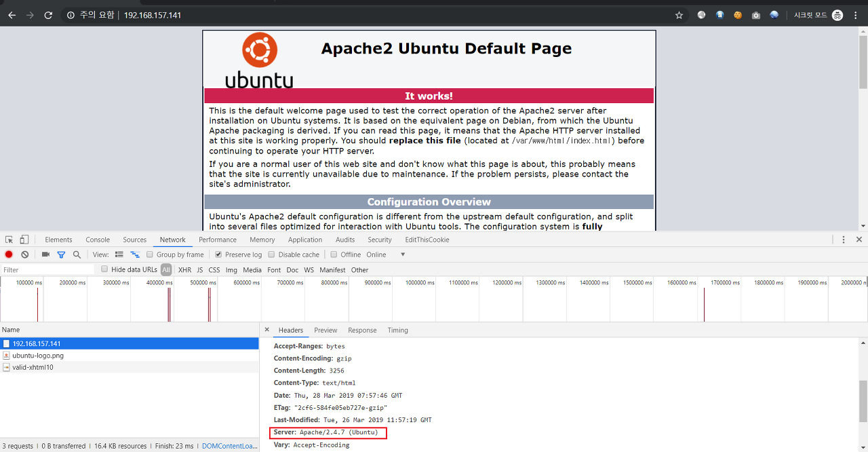The width and height of the screenshot is (868, 452).
Task: Close the request details pane
Action: tap(267, 330)
